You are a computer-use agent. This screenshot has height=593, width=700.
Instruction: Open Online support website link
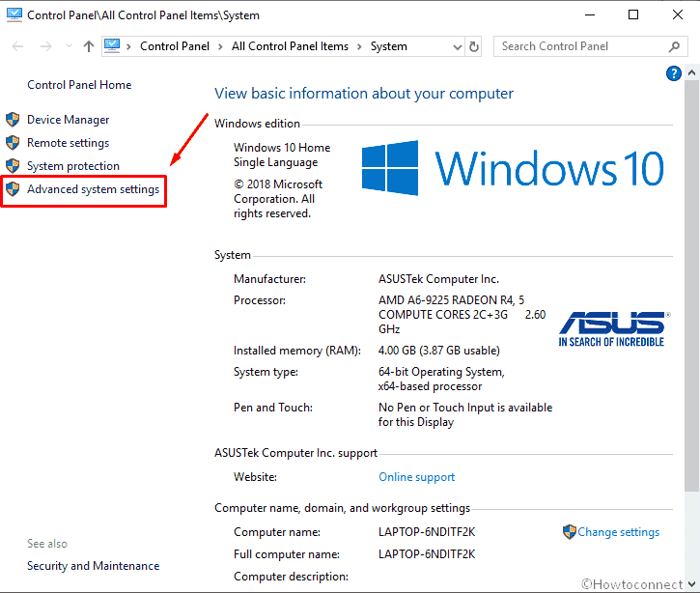coord(416,477)
